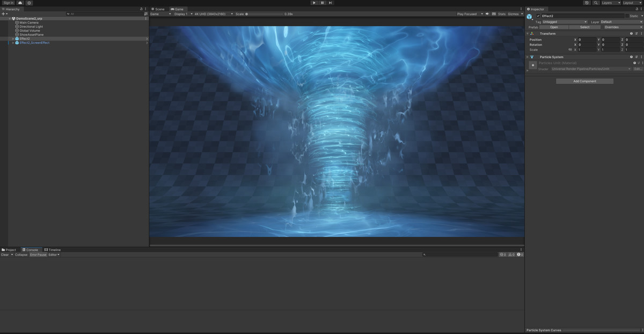
Task: Uncheck the active checkbox next to Effect2 name
Action: pyautogui.click(x=538, y=16)
